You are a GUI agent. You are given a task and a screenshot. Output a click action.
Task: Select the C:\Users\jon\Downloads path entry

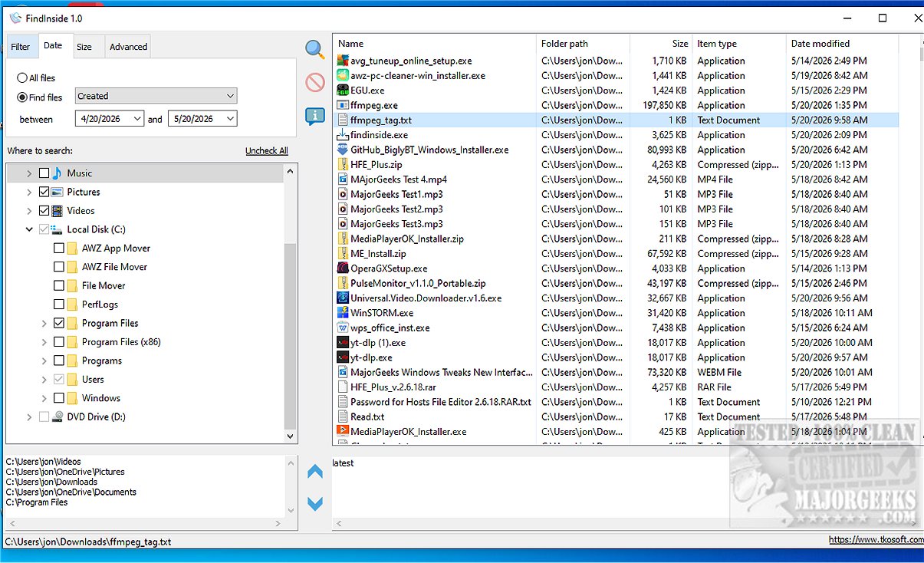[51, 482]
